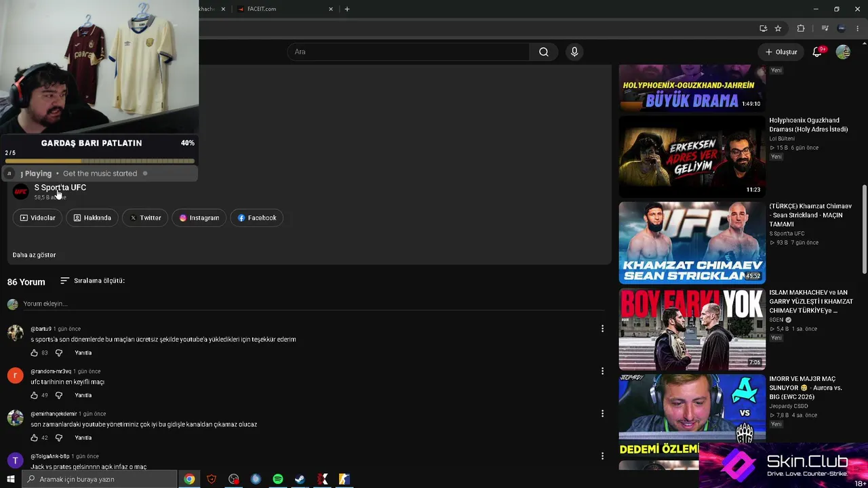Open the channel's Videolar button
This screenshot has height=488, width=868.
37,218
